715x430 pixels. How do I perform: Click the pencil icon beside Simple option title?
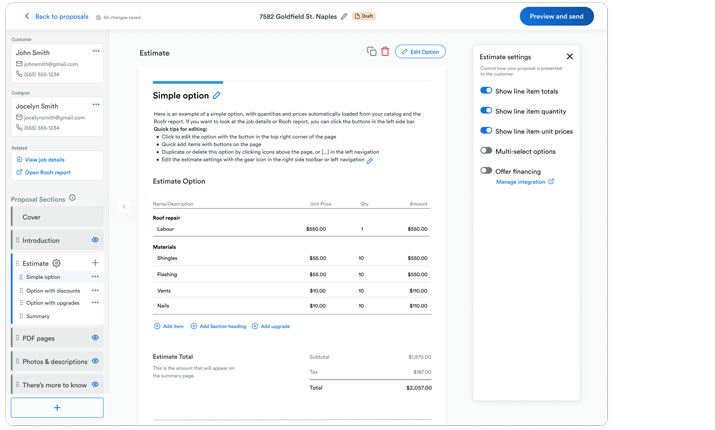217,96
